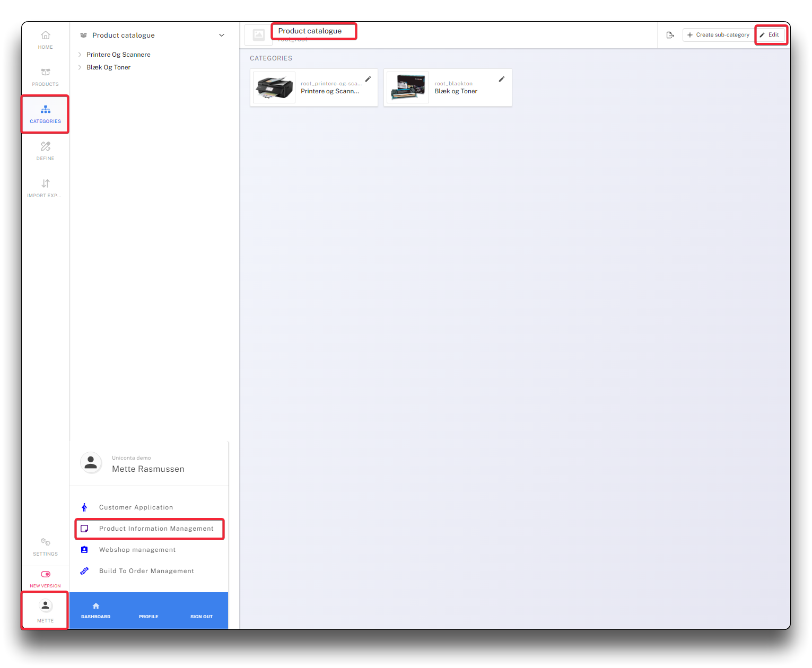The height and width of the screenshot is (668, 812).
Task: Click the Mette user avatar icon
Action: tap(46, 605)
